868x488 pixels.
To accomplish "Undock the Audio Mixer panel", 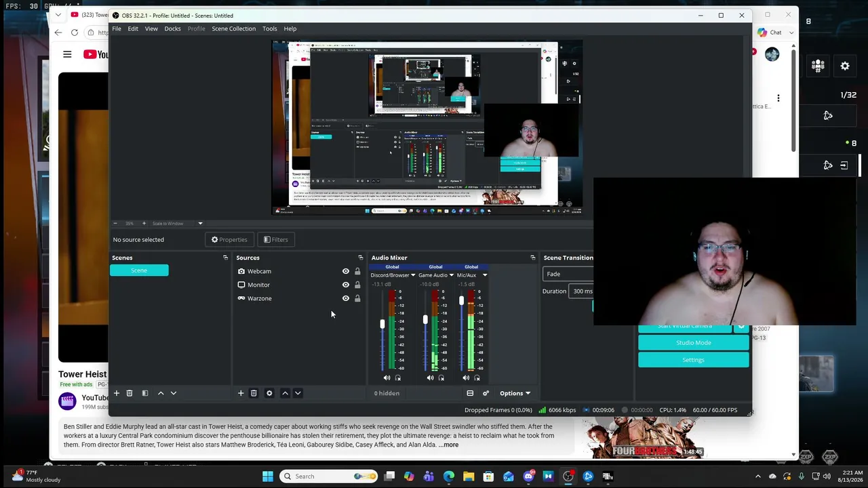I will [532, 258].
